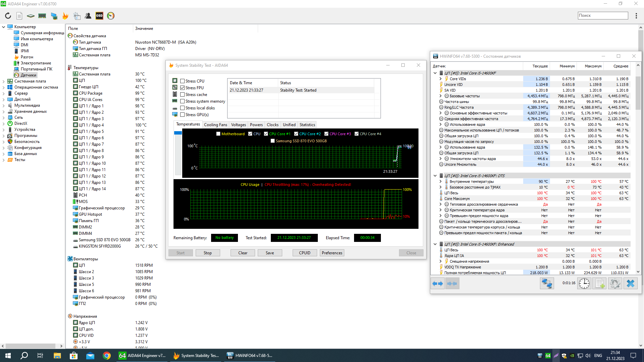Screen dimensions: 644x362
Task: Uncheck Stress FPU checkbox
Action: coord(183,88)
